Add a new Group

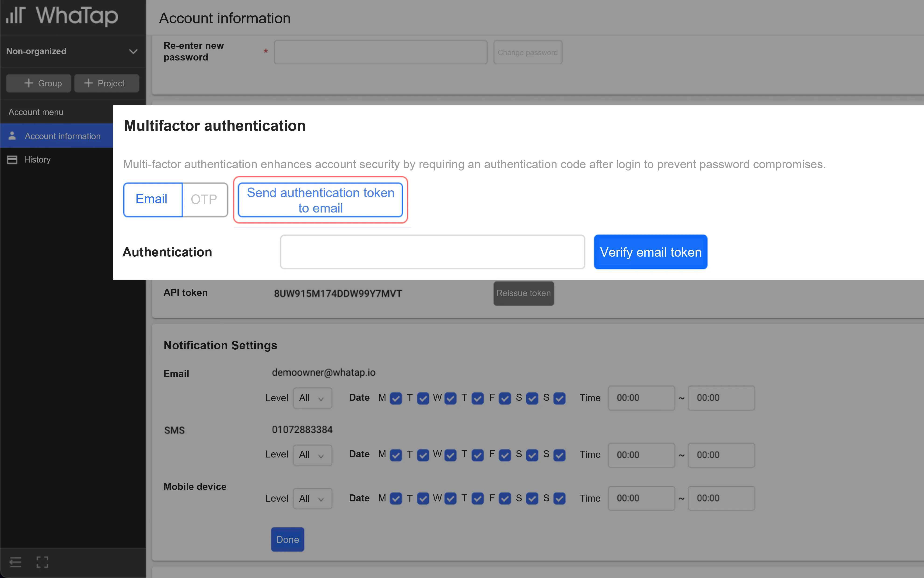pyautogui.click(x=38, y=83)
